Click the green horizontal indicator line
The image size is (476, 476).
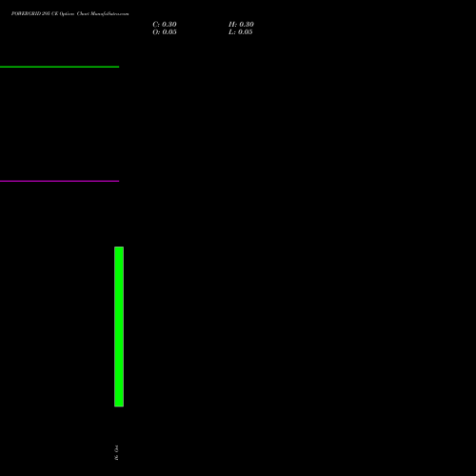[59, 67]
